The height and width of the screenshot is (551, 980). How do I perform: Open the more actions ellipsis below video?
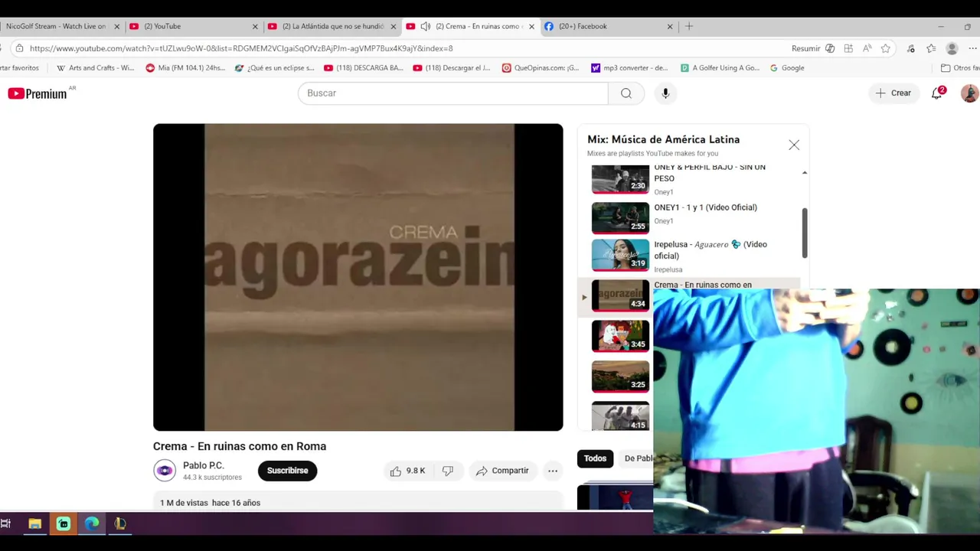coord(553,471)
